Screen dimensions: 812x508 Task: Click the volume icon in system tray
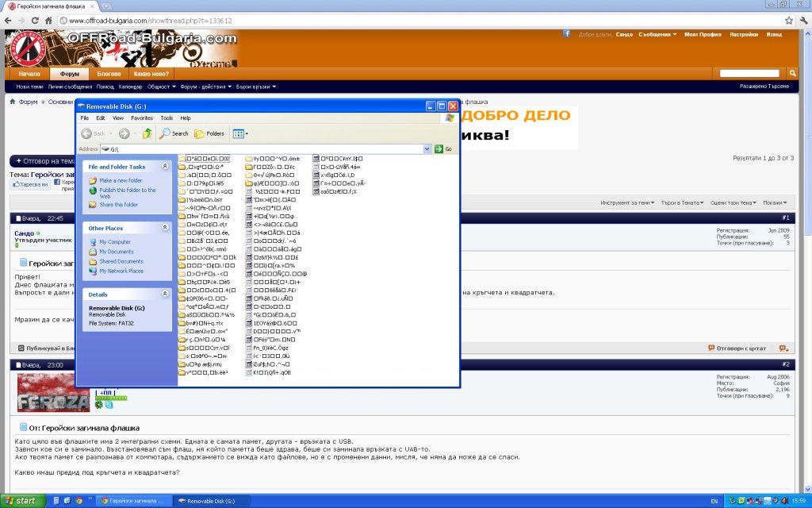783,502
